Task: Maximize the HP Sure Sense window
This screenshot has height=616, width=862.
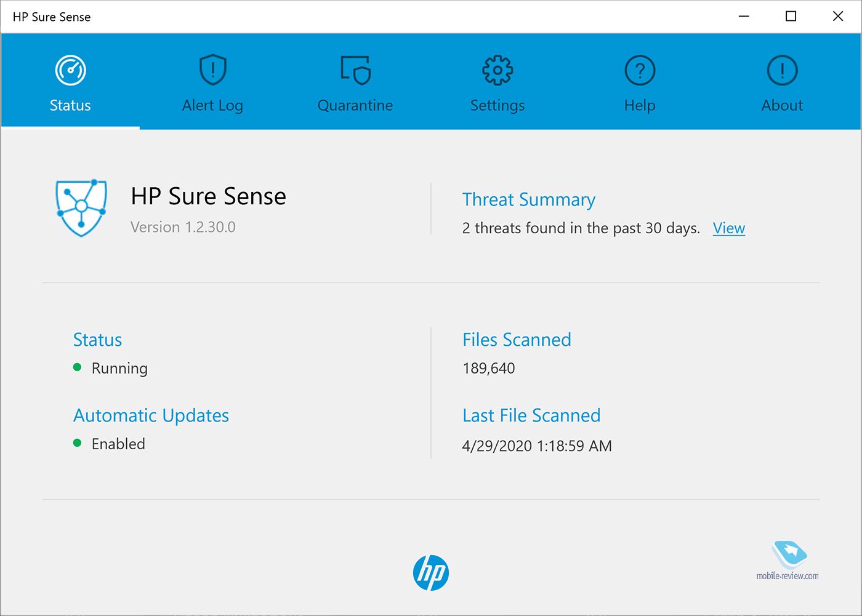Action: click(791, 17)
